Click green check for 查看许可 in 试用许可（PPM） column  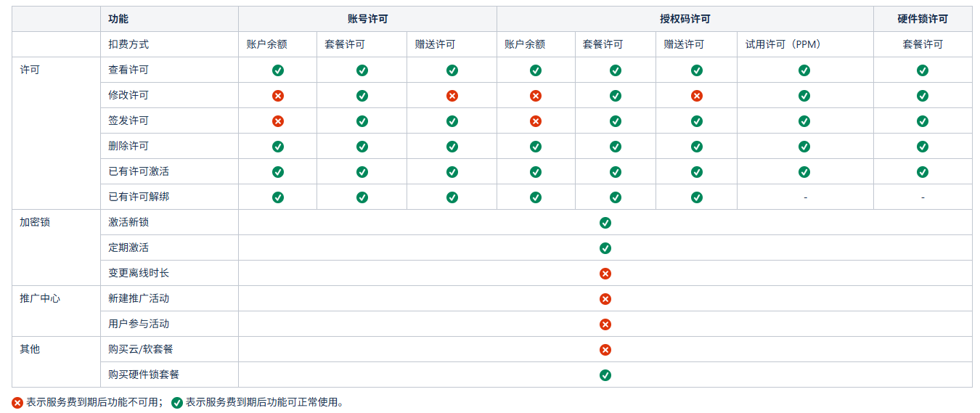[804, 70]
